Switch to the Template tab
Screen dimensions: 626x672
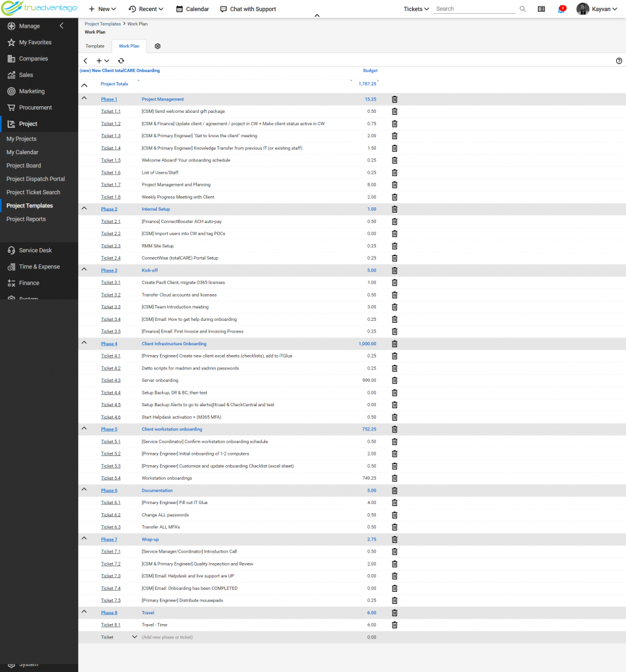(94, 47)
